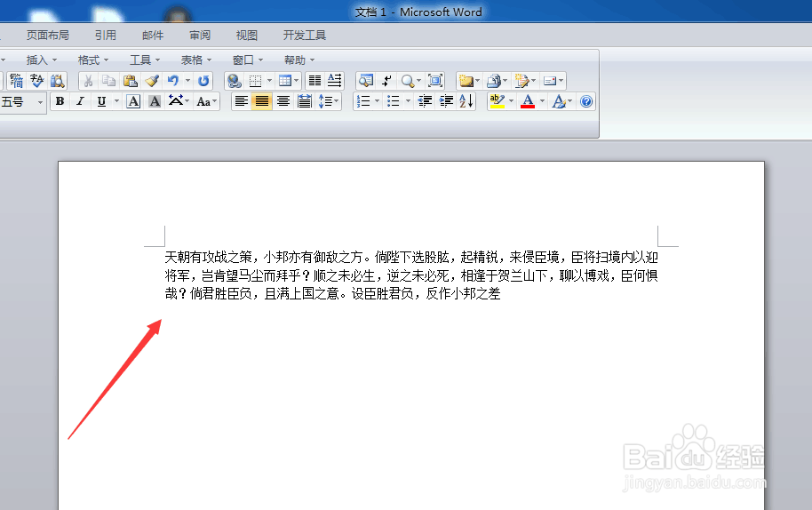
Task: Open the 工具 menu
Action: [145, 60]
